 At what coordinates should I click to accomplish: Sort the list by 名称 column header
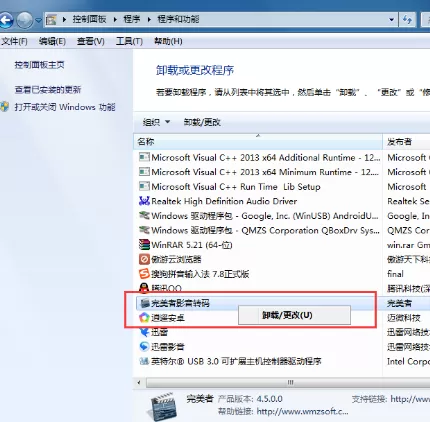258,142
